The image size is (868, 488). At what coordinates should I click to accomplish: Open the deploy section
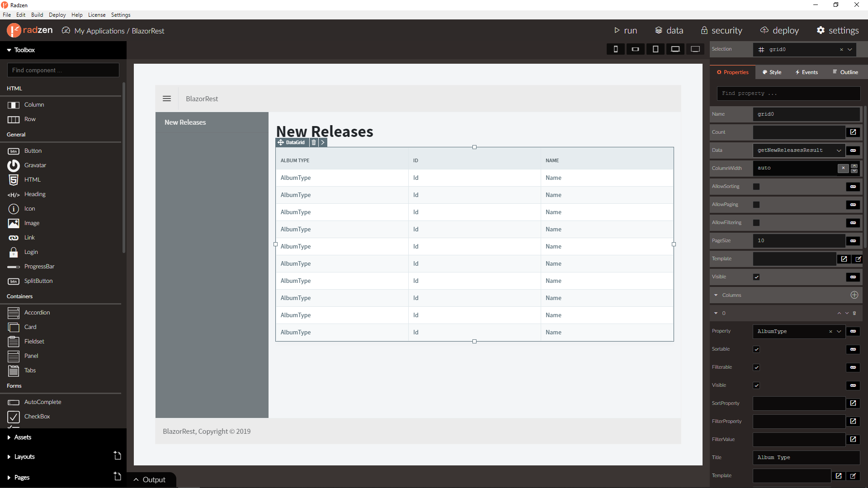pos(779,30)
